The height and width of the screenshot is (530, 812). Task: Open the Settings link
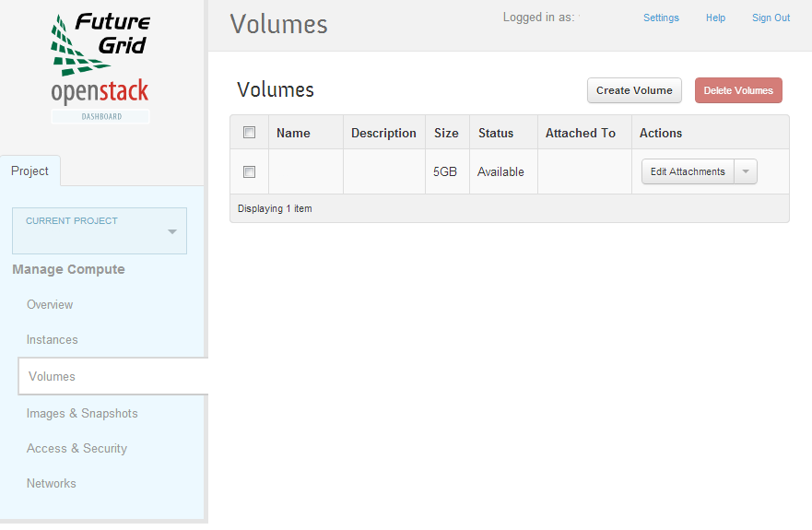(x=661, y=18)
